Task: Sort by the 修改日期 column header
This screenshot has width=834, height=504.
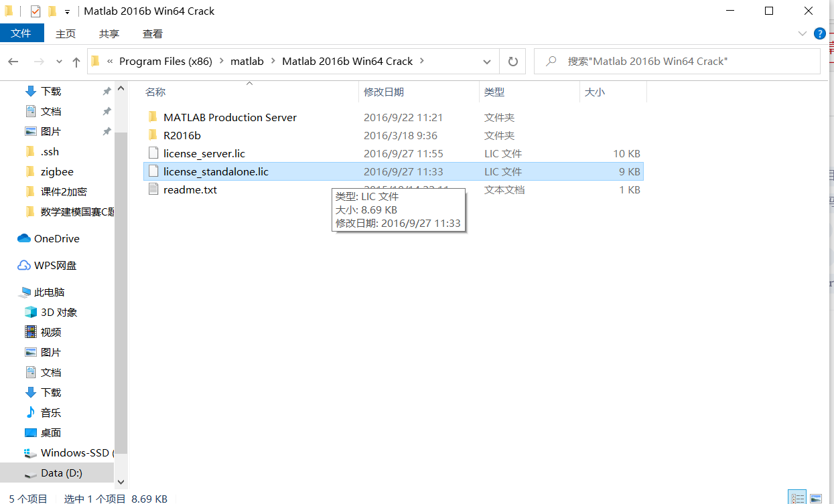Action: [x=384, y=92]
